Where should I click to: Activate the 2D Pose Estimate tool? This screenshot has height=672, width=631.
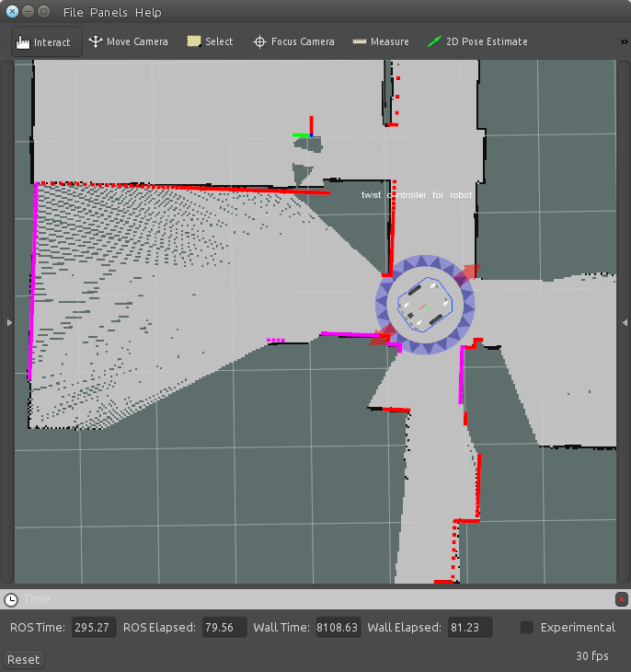coord(477,41)
